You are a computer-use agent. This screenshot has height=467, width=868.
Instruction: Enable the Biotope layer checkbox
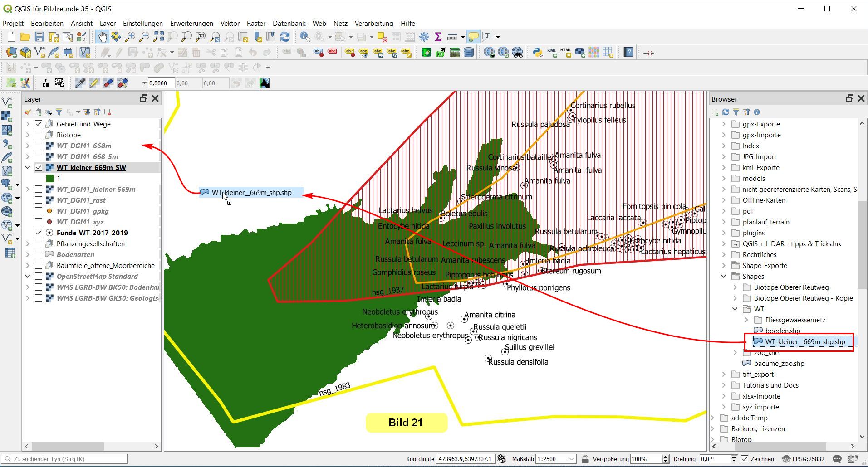pyautogui.click(x=39, y=135)
